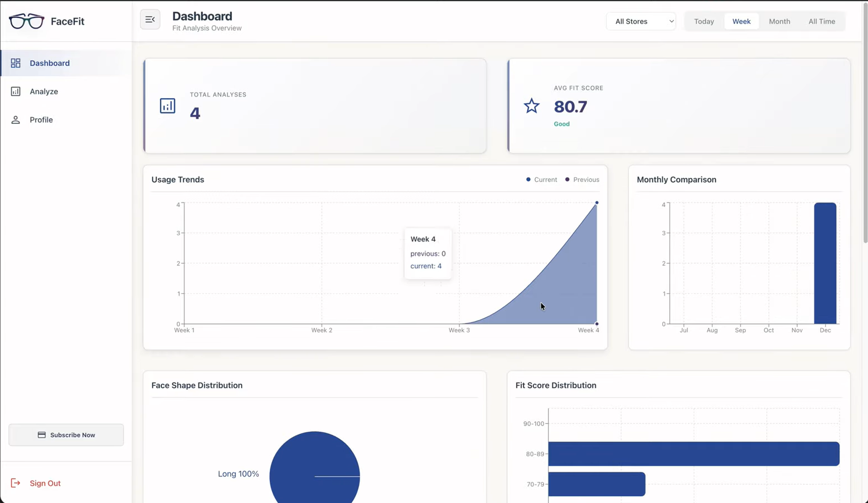Image resolution: width=868 pixels, height=503 pixels.
Task: Open the All Stores dropdown
Action: [641, 21]
